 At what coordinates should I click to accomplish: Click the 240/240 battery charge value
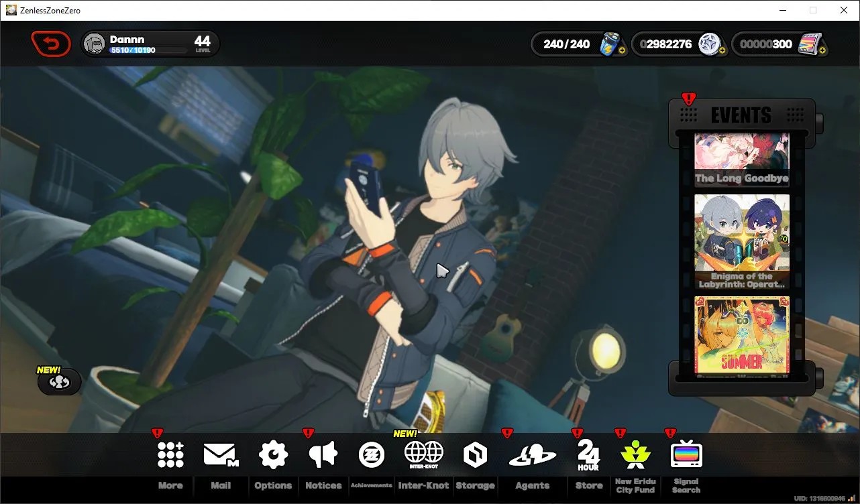point(567,44)
